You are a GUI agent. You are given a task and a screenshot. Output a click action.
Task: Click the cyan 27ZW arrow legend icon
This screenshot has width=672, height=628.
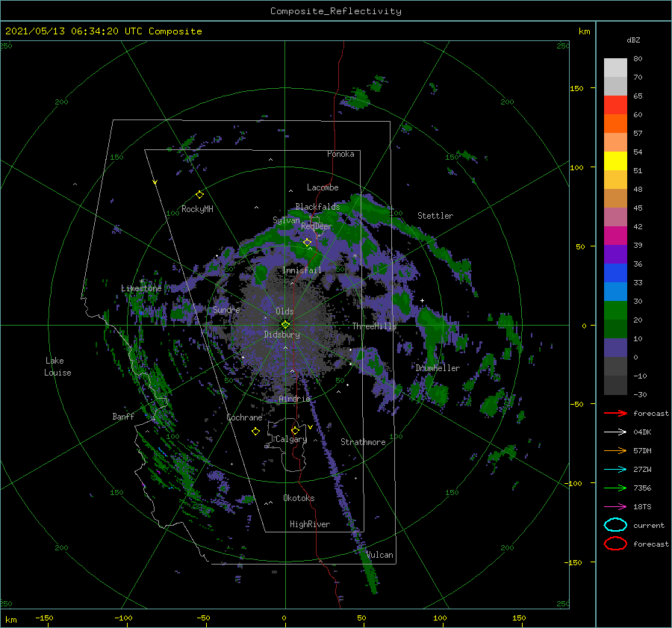tap(615, 470)
